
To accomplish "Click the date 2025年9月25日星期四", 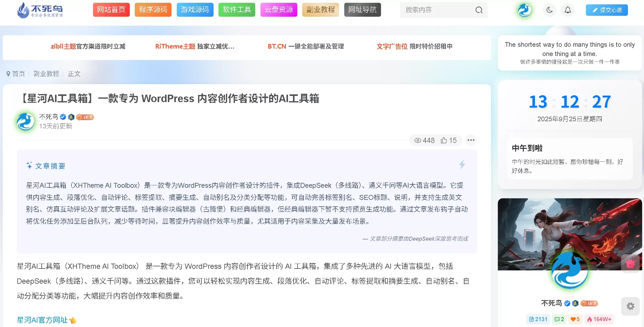I will pos(570,119).
